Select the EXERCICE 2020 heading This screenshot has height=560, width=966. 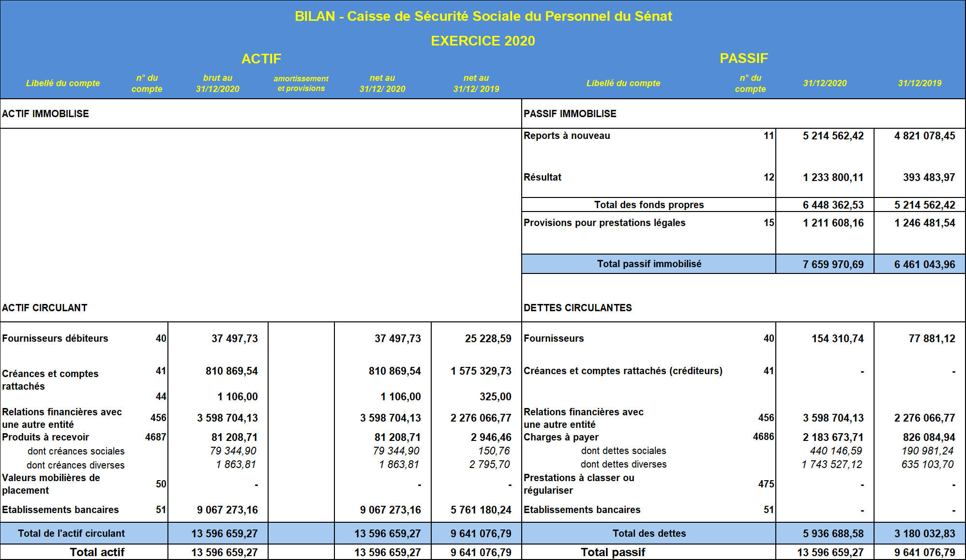pos(483,41)
